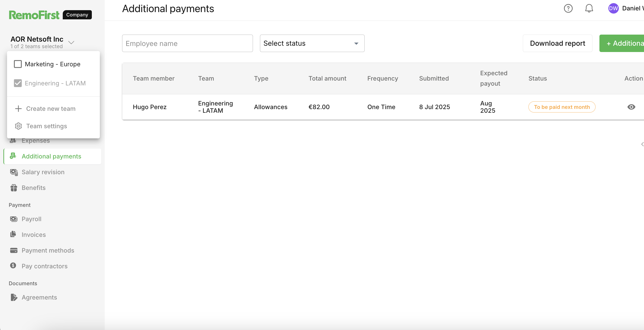Click the To be paid next month status badge
Viewport: 644px width, 330px height.
(561, 107)
